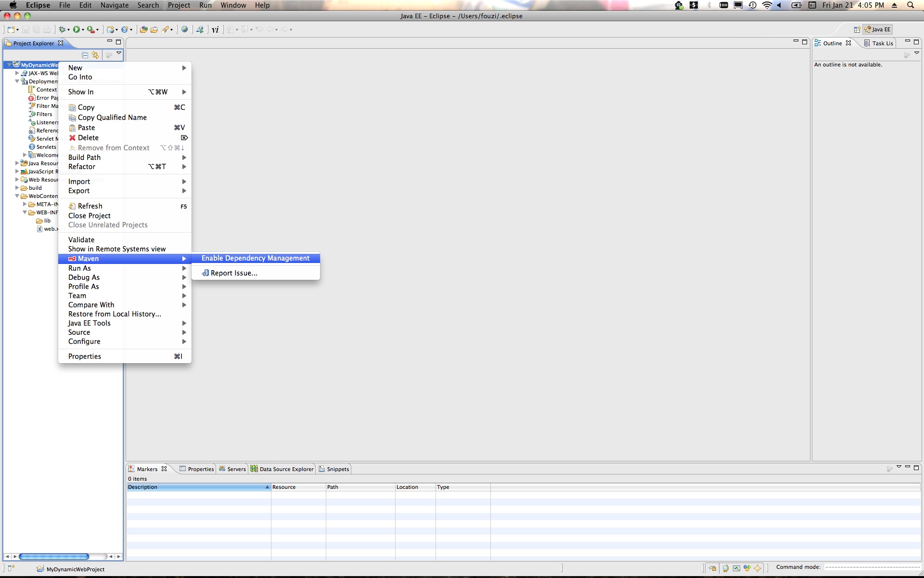This screenshot has width=924, height=578.
Task: Click the New wizard toolbar icon
Action: click(x=11, y=29)
